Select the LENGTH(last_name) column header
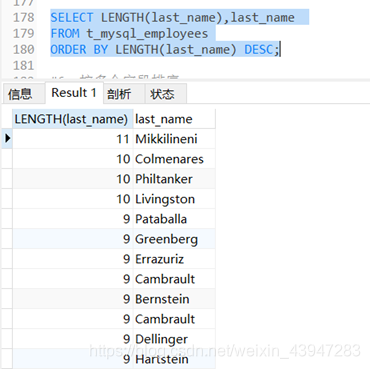370x369 pixels. (x=73, y=119)
